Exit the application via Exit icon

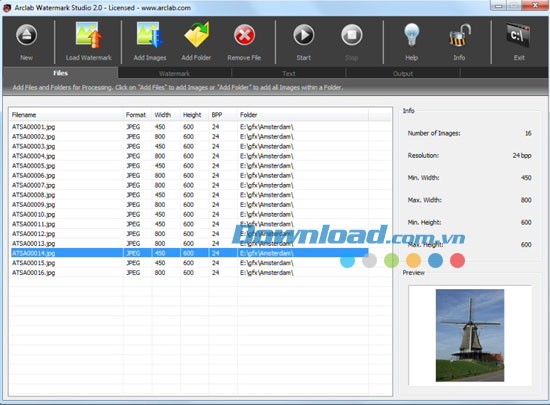click(x=518, y=35)
